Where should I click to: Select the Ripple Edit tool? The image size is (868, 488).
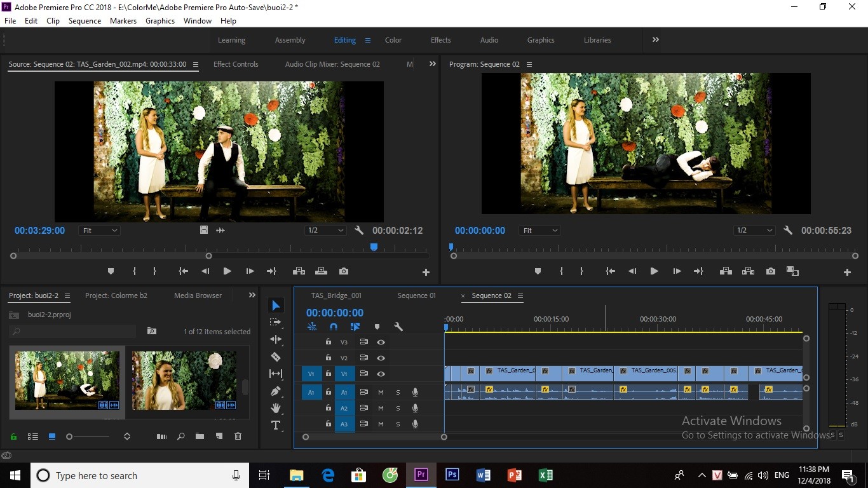point(275,339)
